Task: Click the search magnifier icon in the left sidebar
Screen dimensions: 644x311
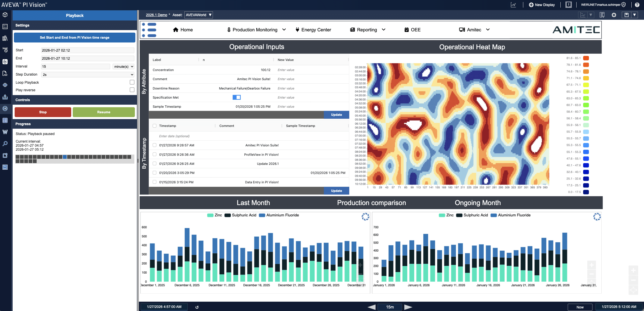Action: (5, 144)
